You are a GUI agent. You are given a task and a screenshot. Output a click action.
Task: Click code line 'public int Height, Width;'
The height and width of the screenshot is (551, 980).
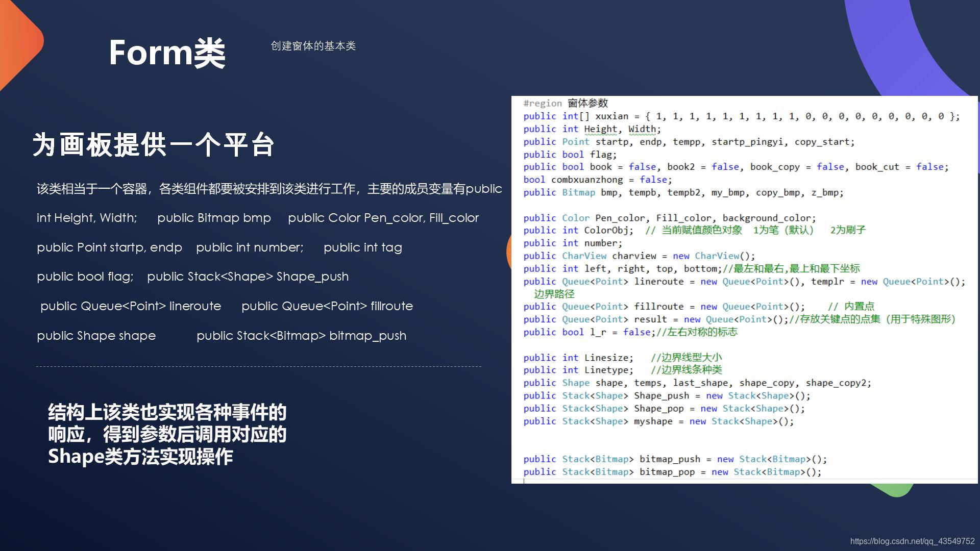(x=592, y=129)
